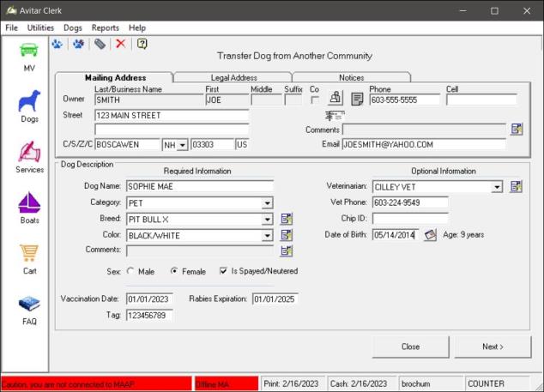Image resolution: width=544 pixels, height=392 pixels.
Task: Click the Last/Business Name field
Action: pyautogui.click(x=149, y=100)
